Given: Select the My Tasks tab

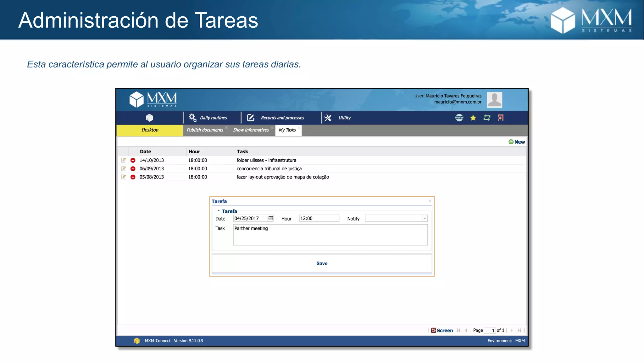Looking at the screenshot, I should 287,130.
